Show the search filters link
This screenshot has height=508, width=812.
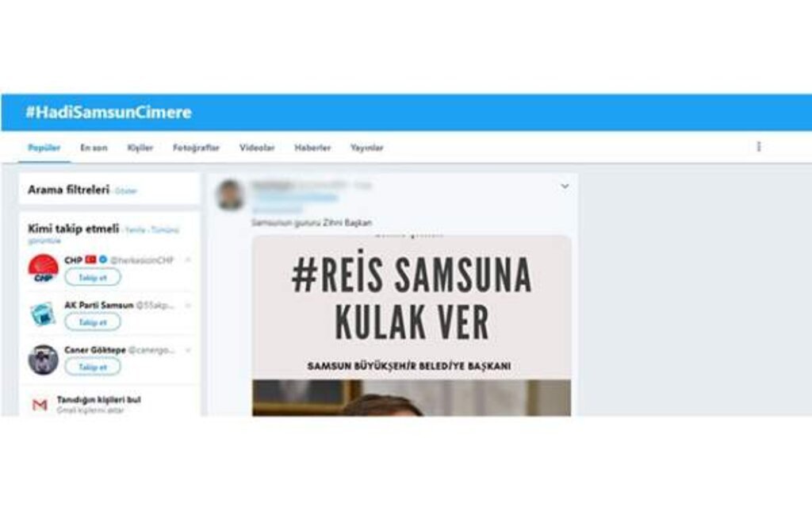(x=126, y=191)
